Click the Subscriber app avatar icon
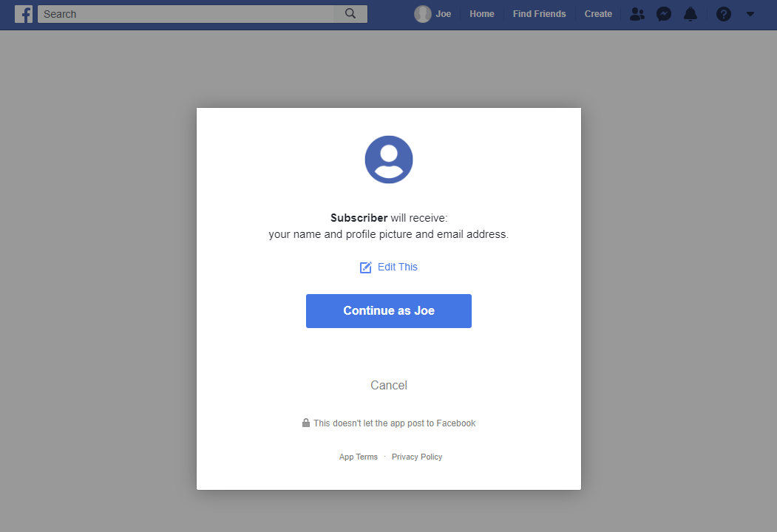 [x=389, y=160]
